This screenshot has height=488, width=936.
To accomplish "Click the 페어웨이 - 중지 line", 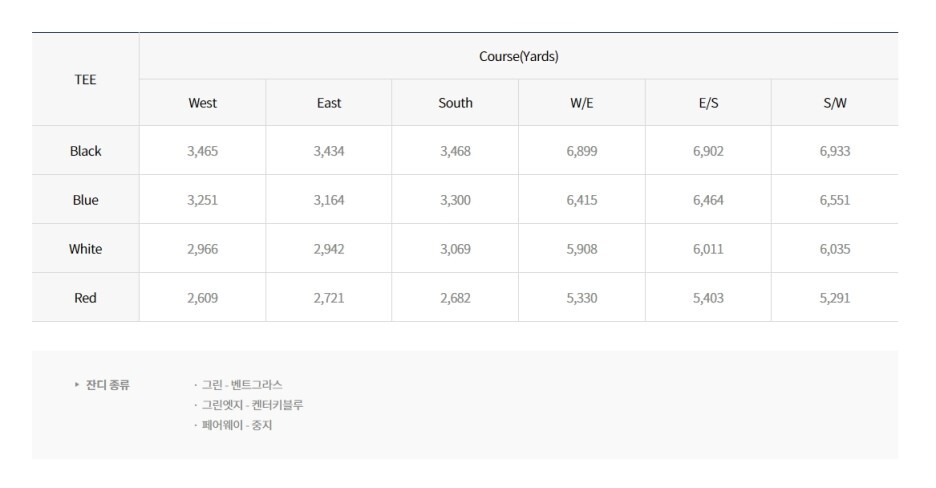I will 236,425.
